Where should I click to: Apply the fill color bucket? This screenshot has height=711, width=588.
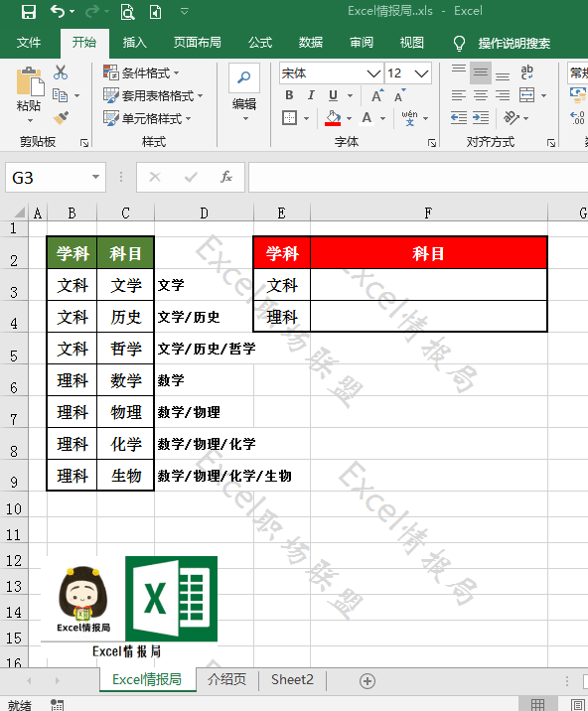[x=333, y=118]
